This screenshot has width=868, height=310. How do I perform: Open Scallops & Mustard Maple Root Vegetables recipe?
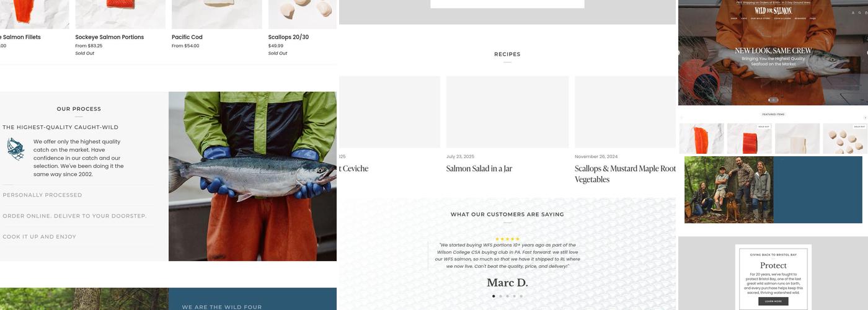[625, 174]
